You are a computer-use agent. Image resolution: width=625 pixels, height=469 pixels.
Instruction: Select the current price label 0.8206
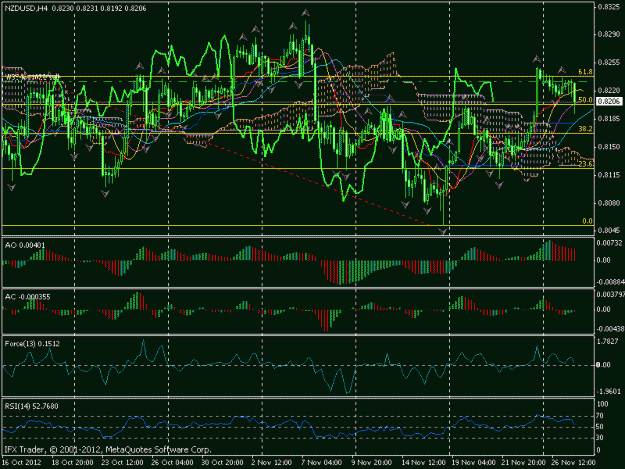(x=609, y=102)
